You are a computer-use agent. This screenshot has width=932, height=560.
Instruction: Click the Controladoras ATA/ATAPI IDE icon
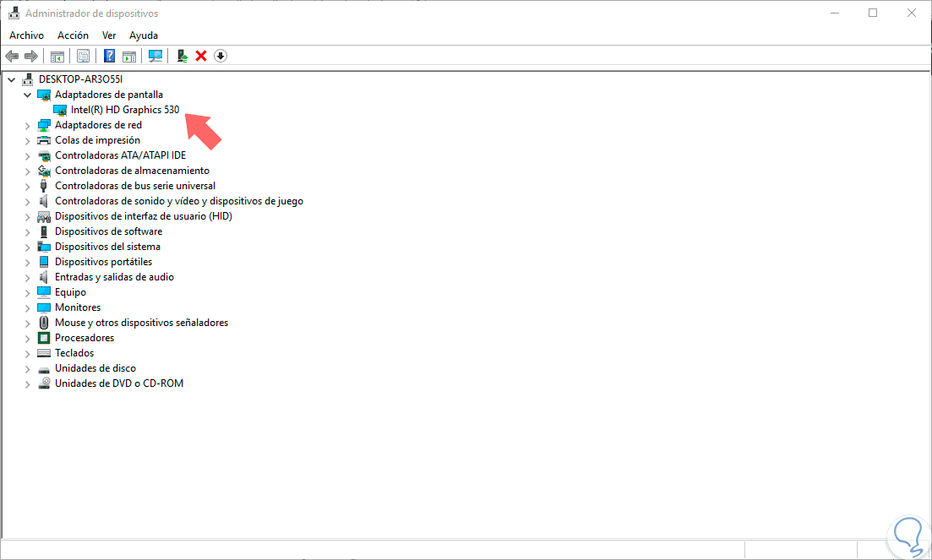click(44, 155)
